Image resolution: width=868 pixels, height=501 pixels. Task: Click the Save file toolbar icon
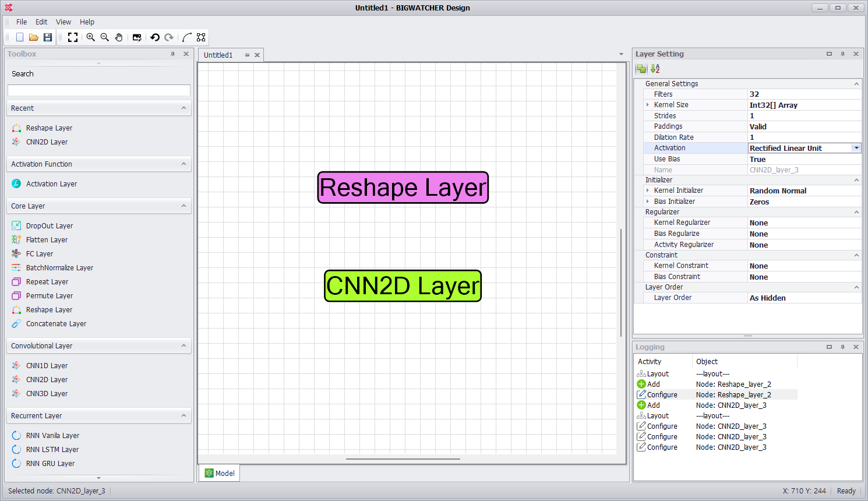coord(48,37)
